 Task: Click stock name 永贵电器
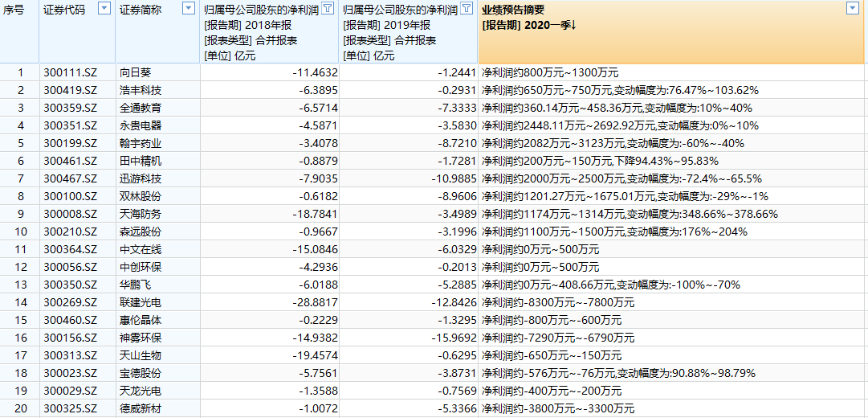(141, 125)
